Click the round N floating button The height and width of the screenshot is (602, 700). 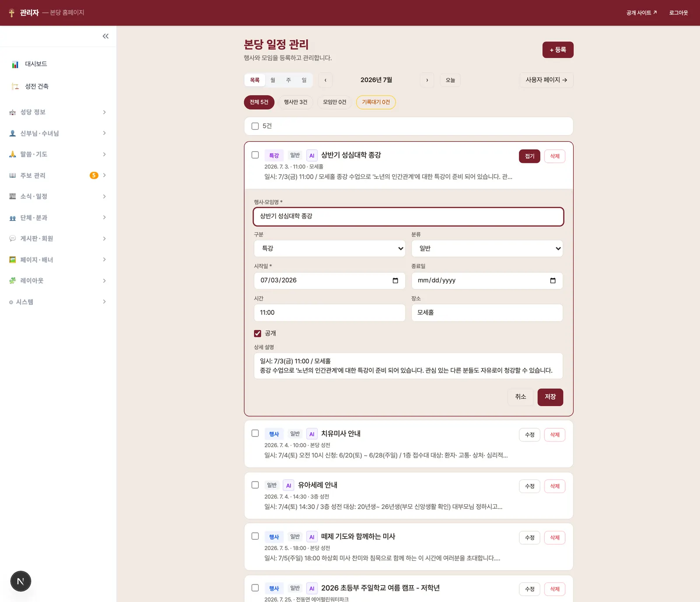pyautogui.click(x=21, y=581)
